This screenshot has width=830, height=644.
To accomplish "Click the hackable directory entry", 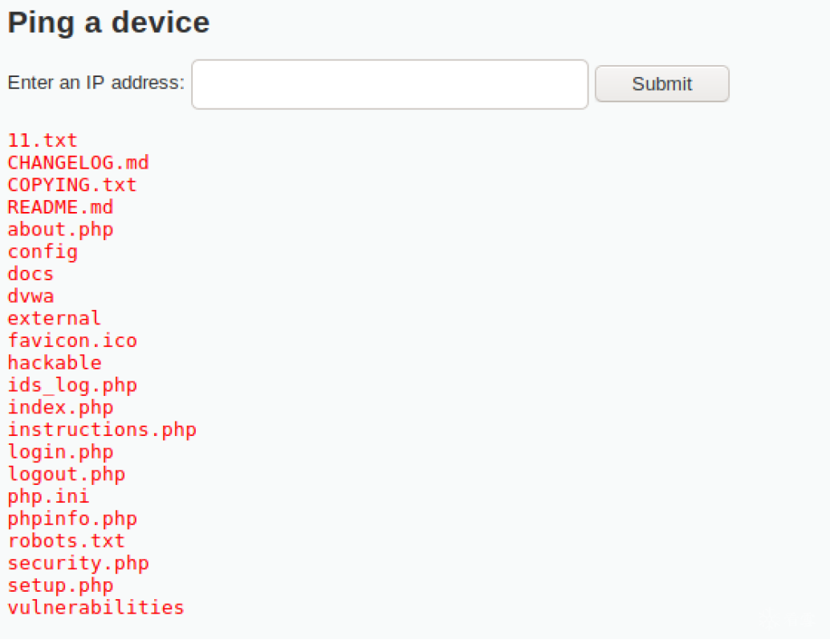I will click(54, 363).
